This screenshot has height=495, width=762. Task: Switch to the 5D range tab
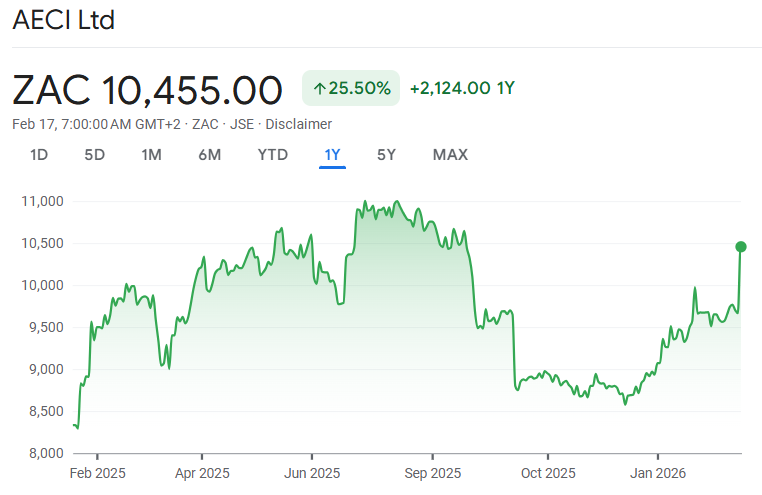(x=94, y=155)
